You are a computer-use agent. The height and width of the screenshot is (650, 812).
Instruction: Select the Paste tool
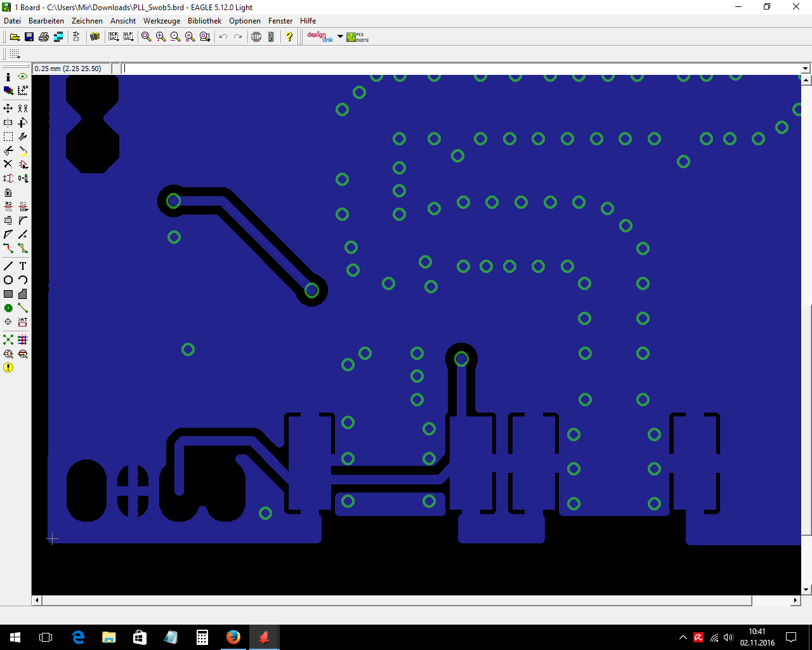click(x=23, y=150)
